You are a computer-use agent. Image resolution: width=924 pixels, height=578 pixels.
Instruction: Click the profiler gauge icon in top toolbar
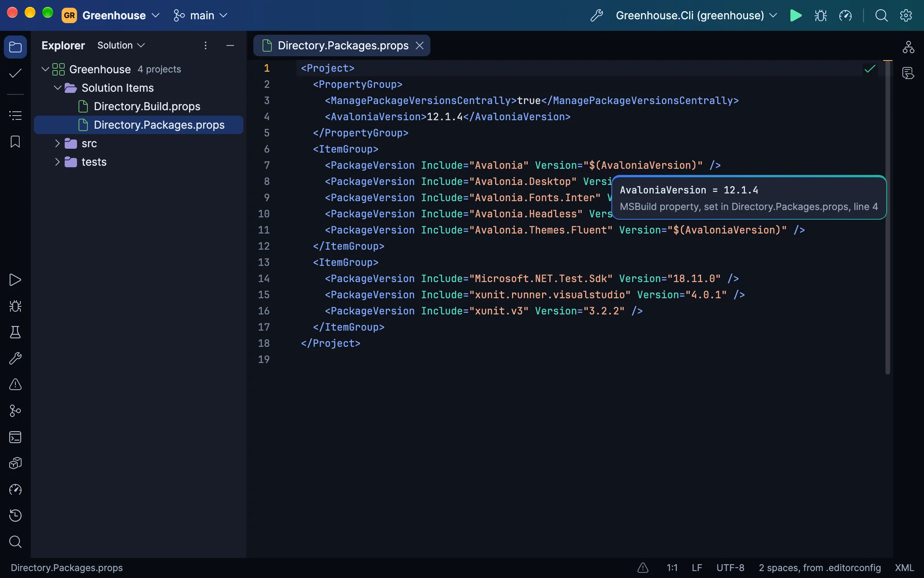[x=845, y=15]
